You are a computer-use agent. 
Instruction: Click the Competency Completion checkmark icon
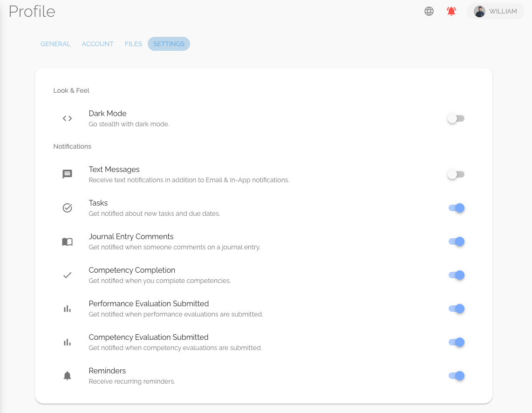click(x=67, y=275)
